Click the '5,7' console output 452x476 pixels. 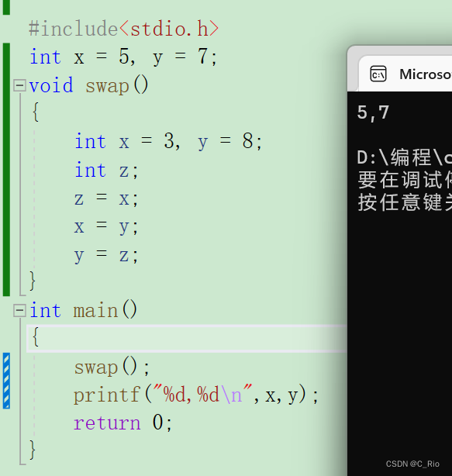click(x=373, y=112)
